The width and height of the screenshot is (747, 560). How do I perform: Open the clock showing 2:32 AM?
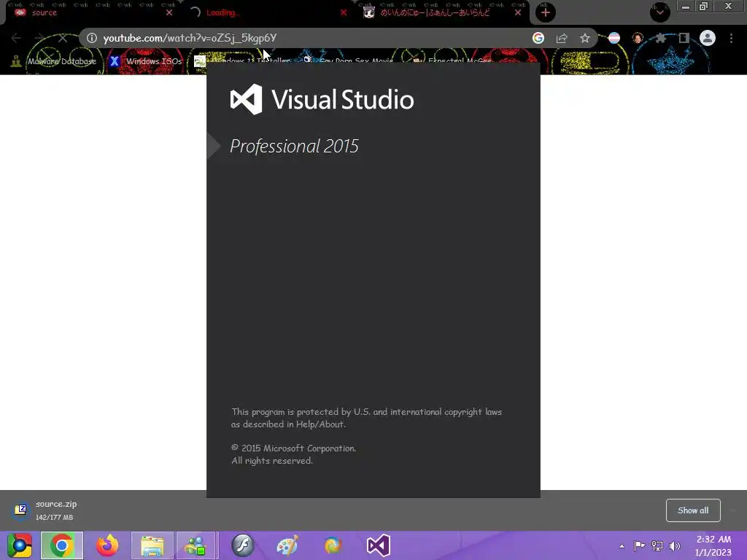(x=713, y=545)
